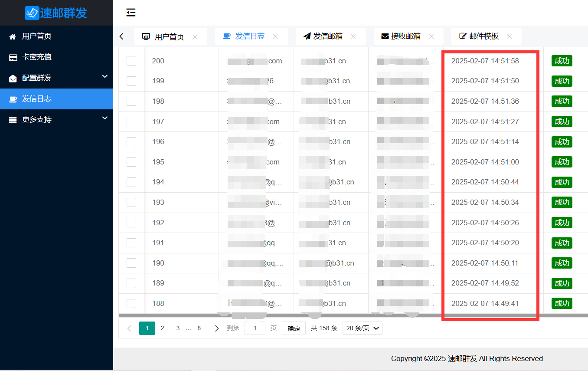Tick the checkbox beside row 188
Screen dimensions: 588x371
pyautogui.click(x=131, y=303)
